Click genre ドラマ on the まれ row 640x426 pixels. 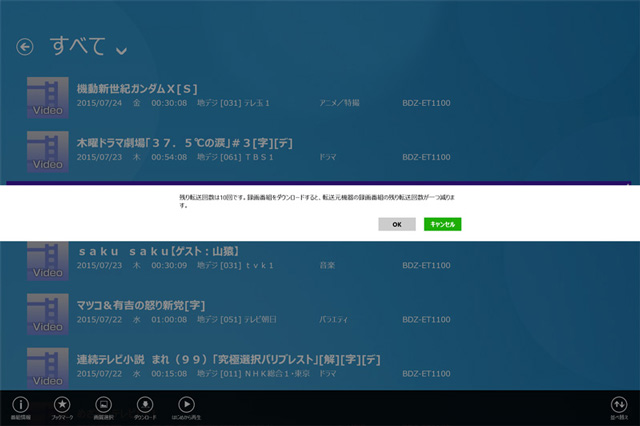[x=328, y=373]
